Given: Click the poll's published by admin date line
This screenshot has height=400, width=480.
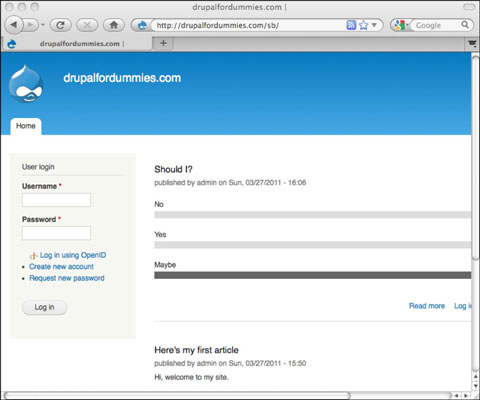Looking at the screenshot, I should (230, 183).
